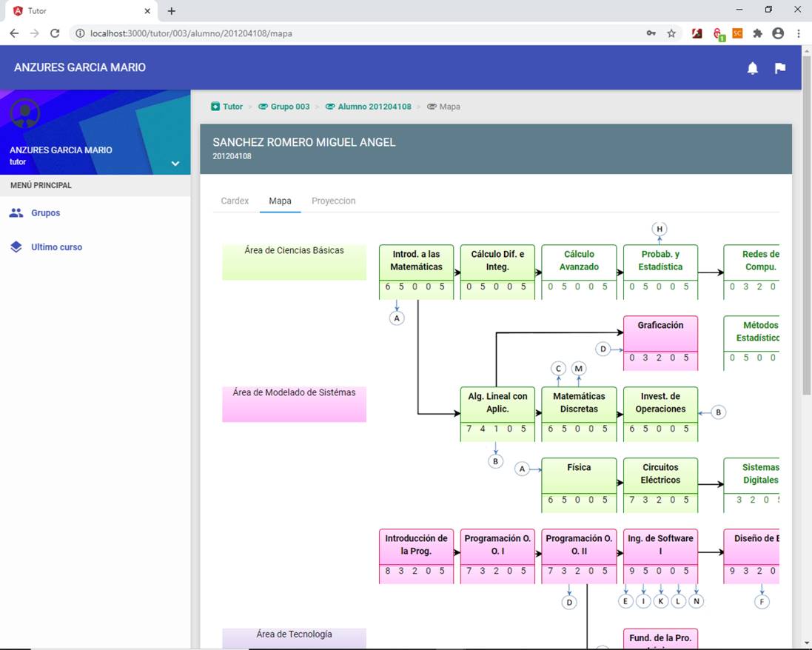The height and width of the screenshot is (650, 812).
Task: Click the Grupos people icon
Action: 16,213
